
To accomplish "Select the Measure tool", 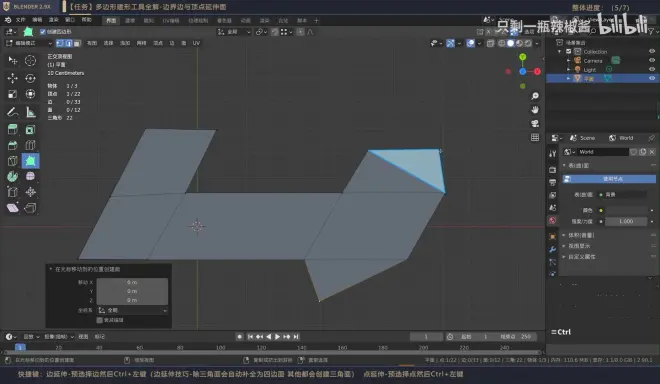I will click(x=30, y=112).
